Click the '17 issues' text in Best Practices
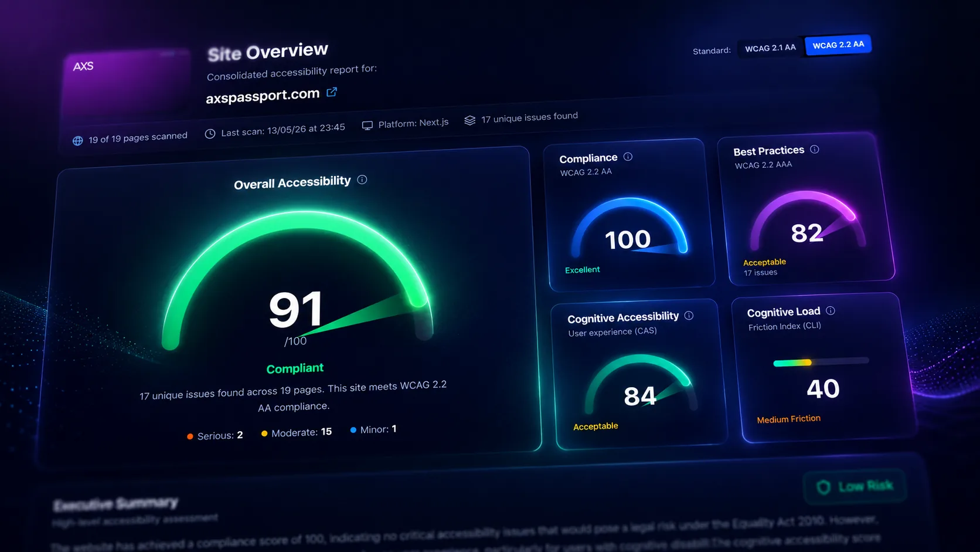Image resolution: width=980 pixels, height=552 pixels. (761, 272)
